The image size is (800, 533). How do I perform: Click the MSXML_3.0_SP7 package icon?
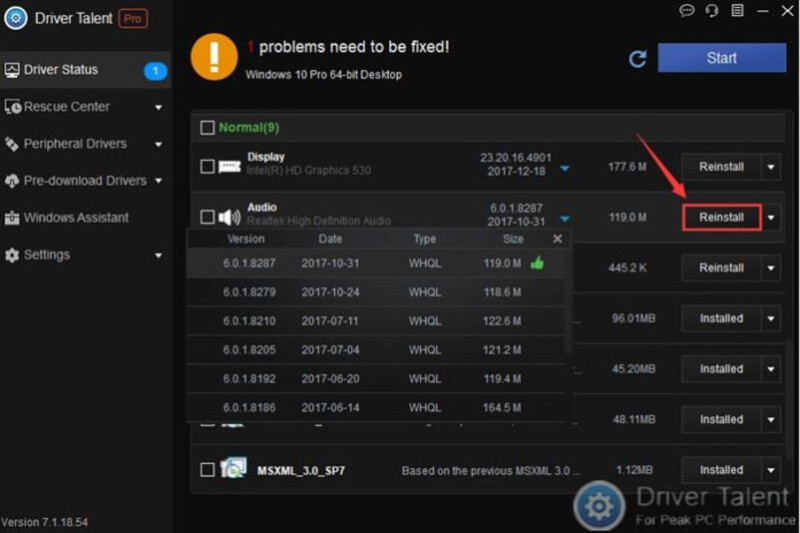233,468
